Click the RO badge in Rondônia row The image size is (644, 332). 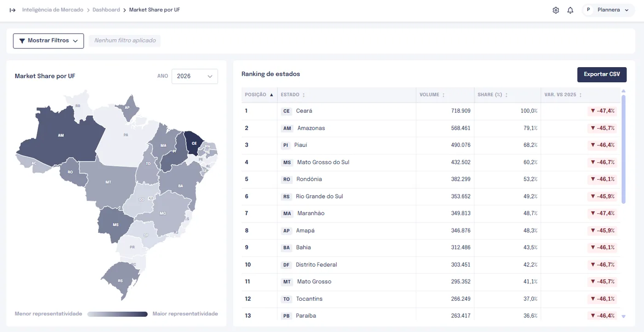point(287,179)
